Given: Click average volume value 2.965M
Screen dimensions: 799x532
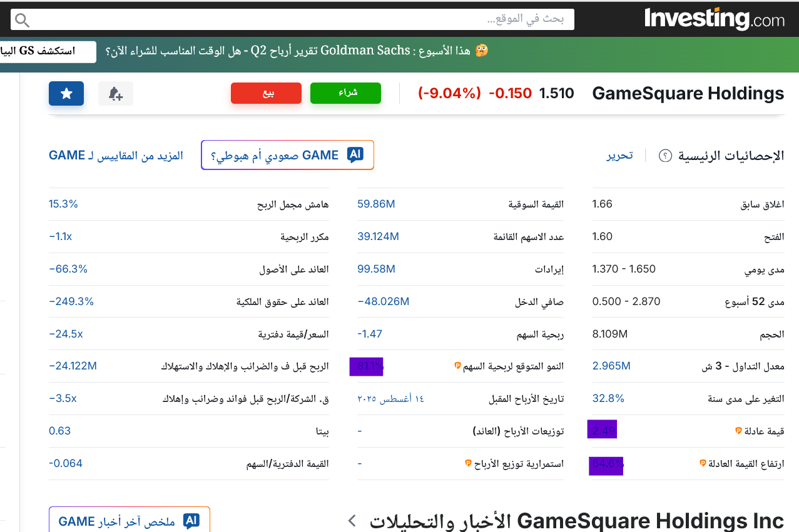Looking at the screenshot, I should (x=611, y=366).
